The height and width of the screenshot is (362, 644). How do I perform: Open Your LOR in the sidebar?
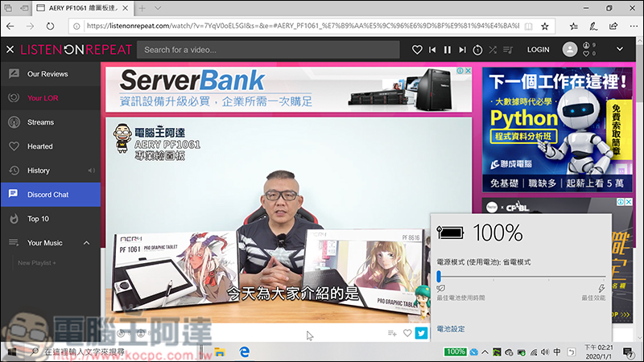(51, 98)
